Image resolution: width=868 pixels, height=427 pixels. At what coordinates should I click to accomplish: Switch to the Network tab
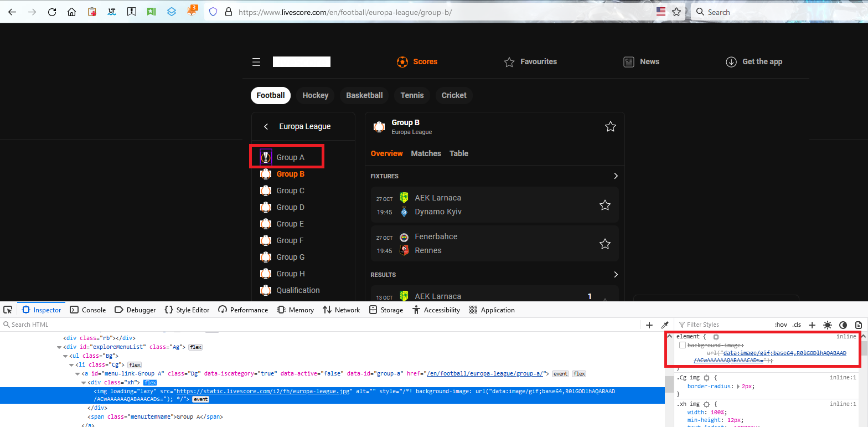pos(342,310)
